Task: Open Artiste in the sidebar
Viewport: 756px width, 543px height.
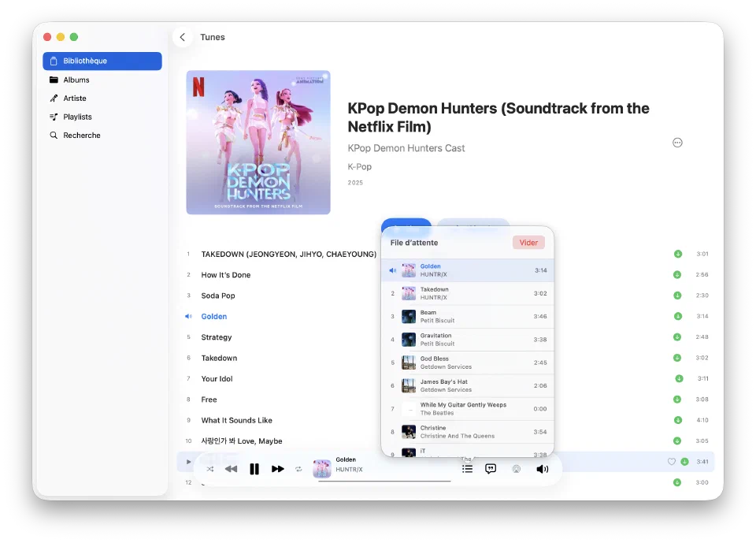Action: [x=102, y=98]
